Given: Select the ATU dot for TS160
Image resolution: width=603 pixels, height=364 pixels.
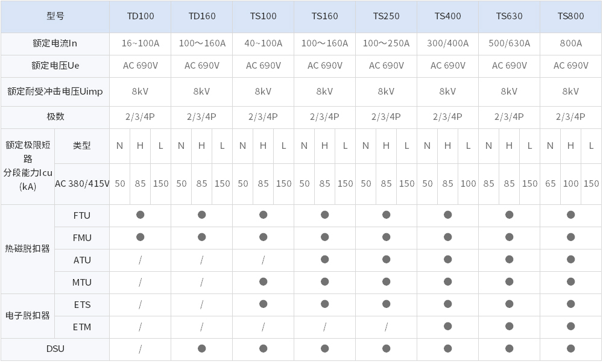Looking at the screenshot, I should point(325,259).
